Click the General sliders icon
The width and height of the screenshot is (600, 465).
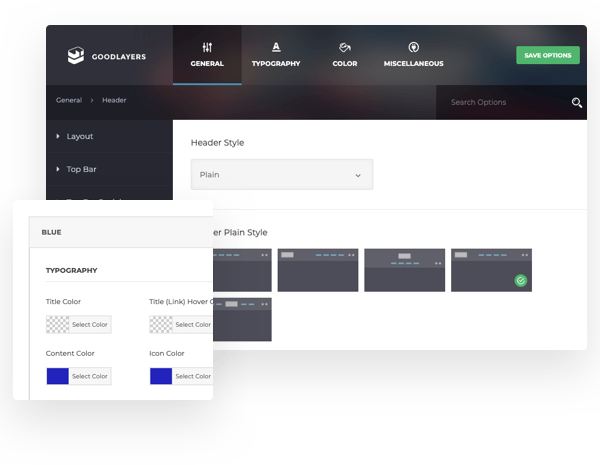[207, 47]
